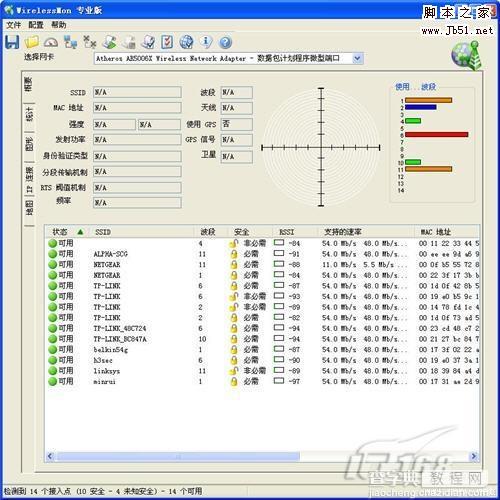Click the signal bar icon for RSSI -97
This screenshot has height=500, width=500.
[279, 381]
